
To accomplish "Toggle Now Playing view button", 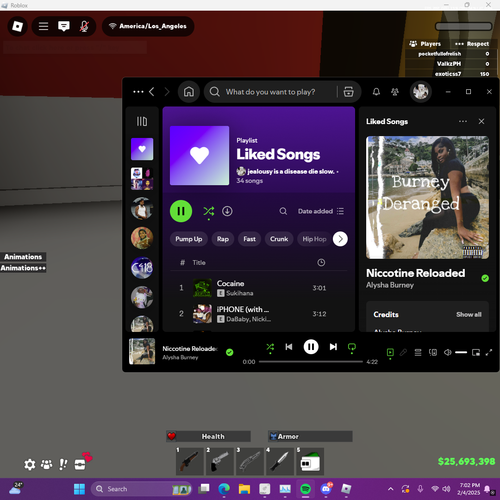I will pos(390,352).
